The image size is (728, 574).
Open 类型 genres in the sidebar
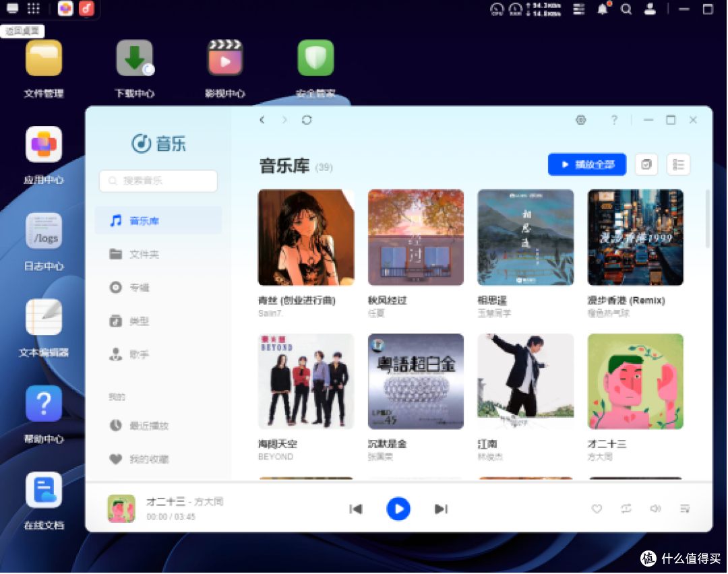click(x=158, y=321)
